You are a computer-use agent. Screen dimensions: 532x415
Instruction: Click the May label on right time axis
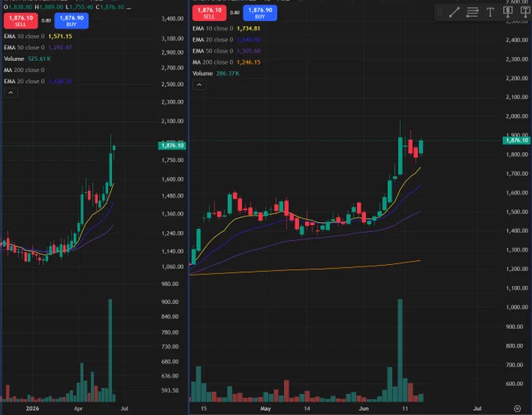pos(266,409)
